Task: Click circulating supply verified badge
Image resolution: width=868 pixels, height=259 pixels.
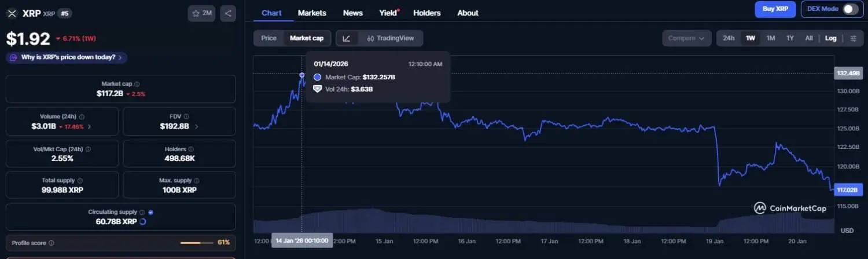Action: (x=150, y=212)
